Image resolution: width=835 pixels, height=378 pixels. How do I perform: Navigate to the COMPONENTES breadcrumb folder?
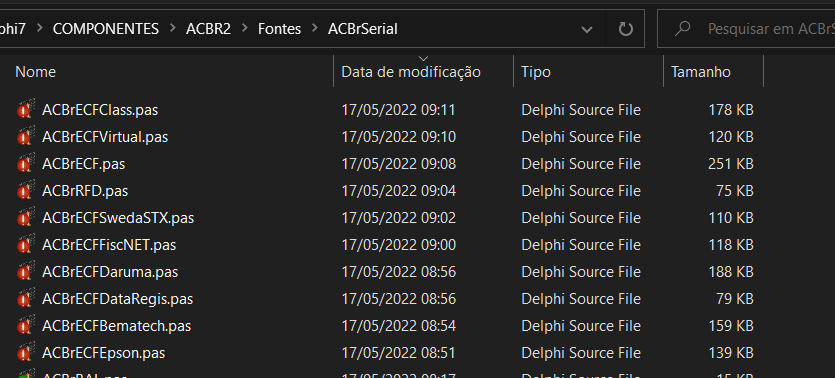[106, 29]
